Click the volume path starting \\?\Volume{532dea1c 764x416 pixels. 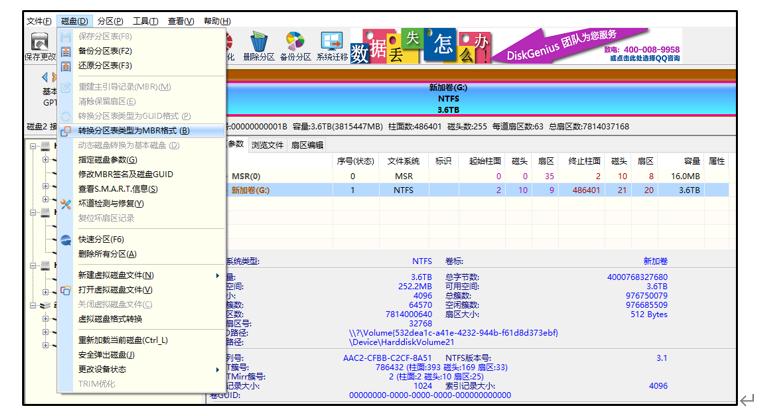tap(454, 333)
